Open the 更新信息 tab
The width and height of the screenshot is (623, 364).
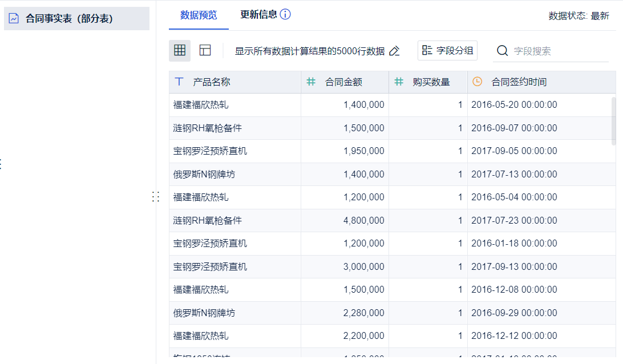click(x=258, y=15)
